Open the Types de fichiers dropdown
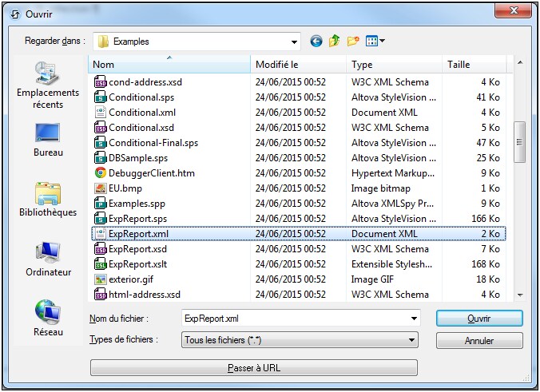The height and width of the screenshot is (392, 540). (x=412, y=341)
